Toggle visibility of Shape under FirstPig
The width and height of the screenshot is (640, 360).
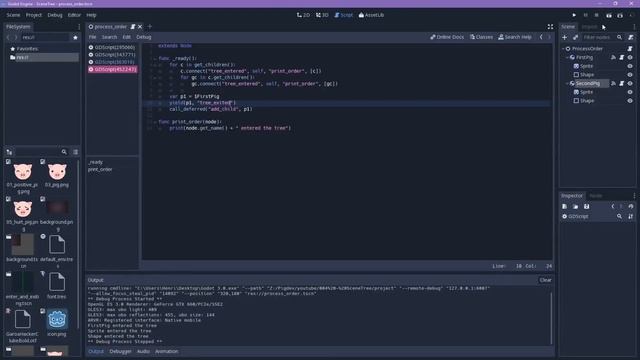tap(630, 75)
